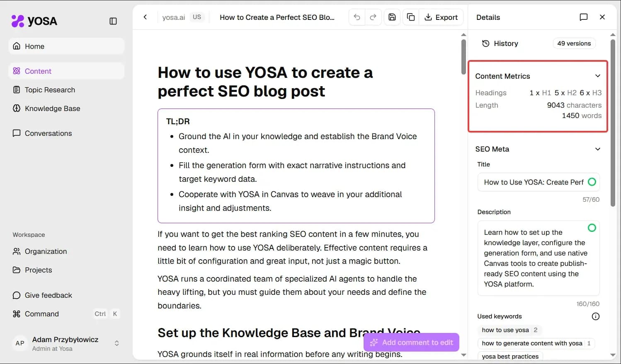The image size is (621, 364).
Task: Click the '9043 characters' metric
Action: (x=574, y=105)
